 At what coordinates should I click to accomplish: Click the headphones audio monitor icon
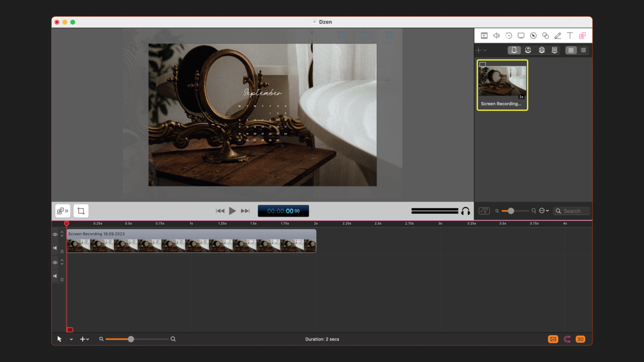click(x=465, y=211)
